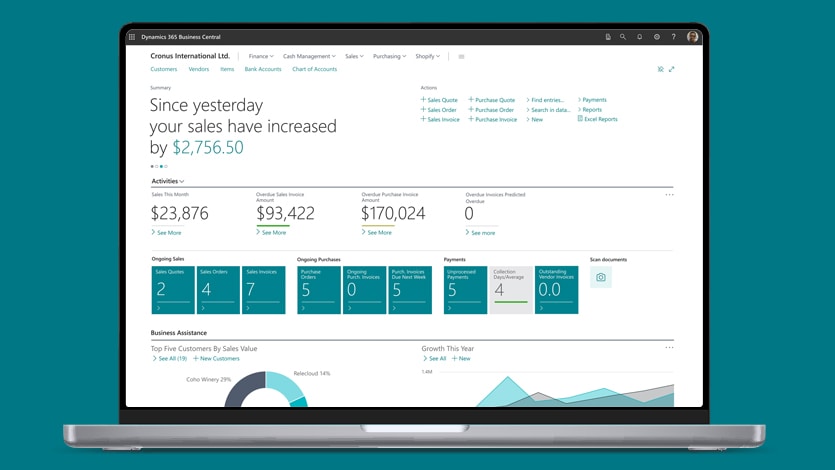Viewport: 835px width, 470px height.
Task: Go to the Chart of Accounts tab
Action: point(314,69)
